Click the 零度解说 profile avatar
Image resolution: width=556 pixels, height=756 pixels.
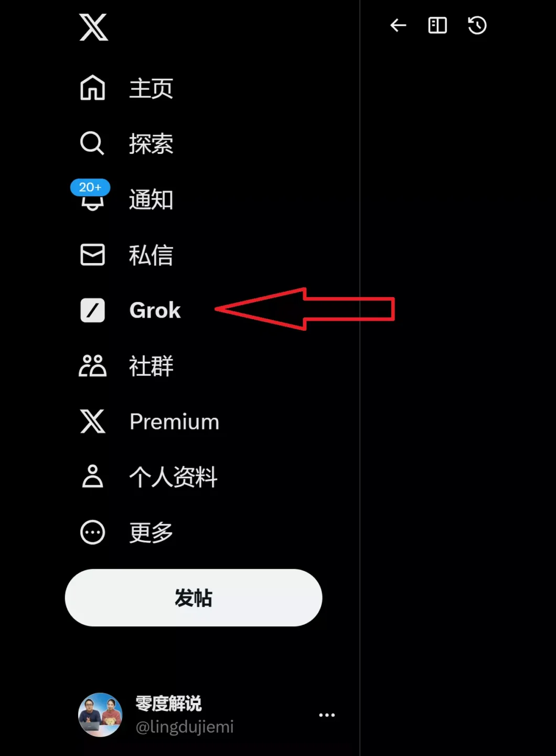100,715
